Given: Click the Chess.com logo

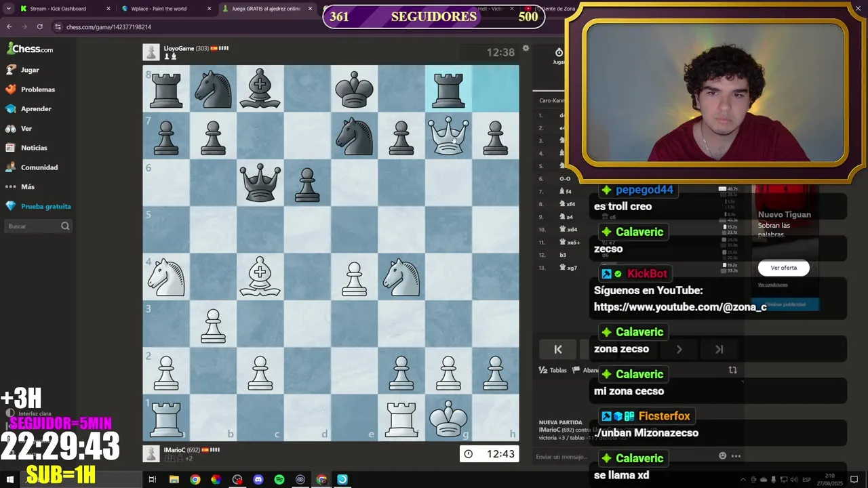Looking at the screenshot, I should [x=30, y=49].
